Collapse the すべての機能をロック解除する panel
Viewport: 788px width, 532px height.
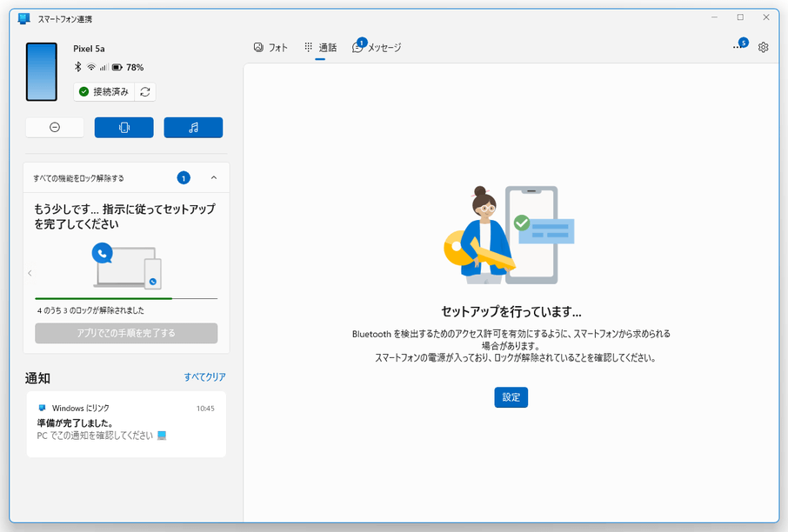[x=214, y=178]
